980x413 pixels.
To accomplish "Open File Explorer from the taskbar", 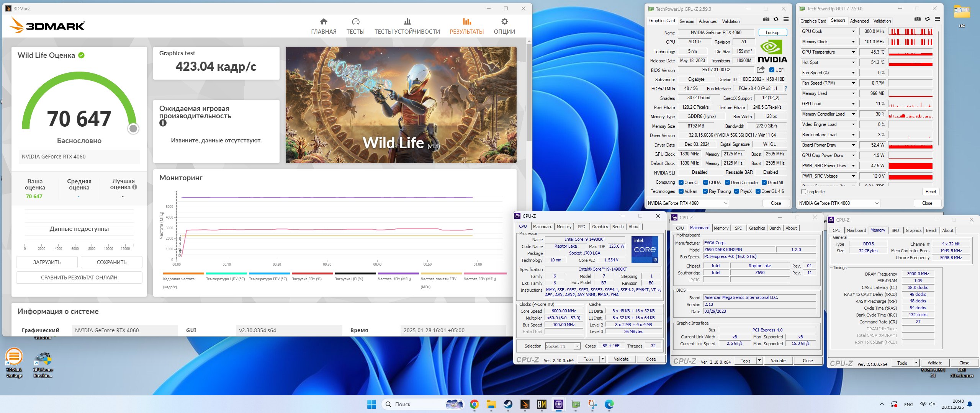I will click(491, 404).
